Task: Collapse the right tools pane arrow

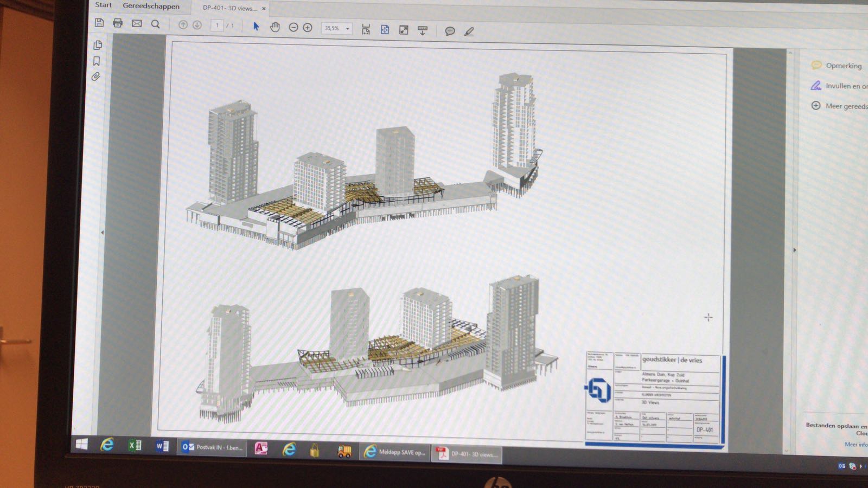Action: [795, 250]
